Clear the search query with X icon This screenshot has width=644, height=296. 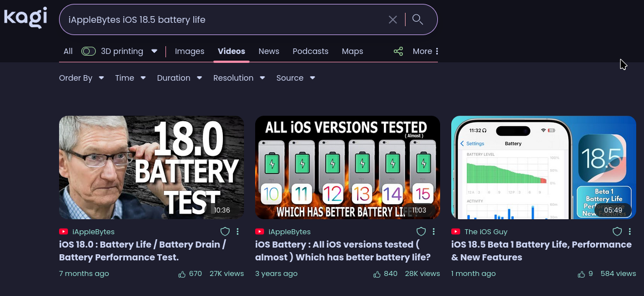point(393,20)
